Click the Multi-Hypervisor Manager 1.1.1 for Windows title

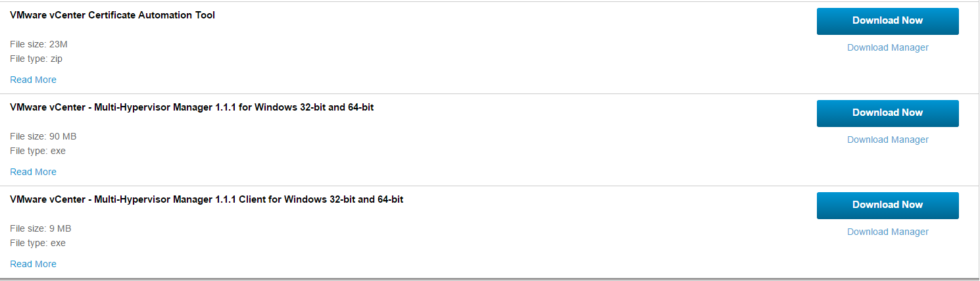point(191,107)
